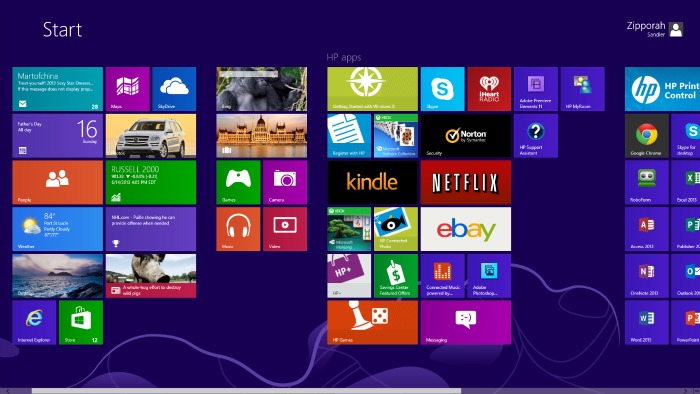Screen dimensions: 700x394
Task: Open the Microsoft Mahjong tile
Action: tap(349, 229)
